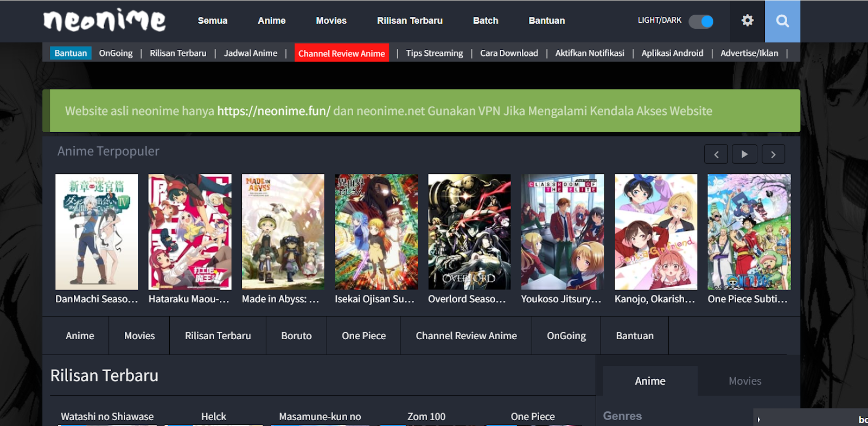Screen dimensions: 868x426
Task: Open Anime in the top menu
Action: pos(272,21)
